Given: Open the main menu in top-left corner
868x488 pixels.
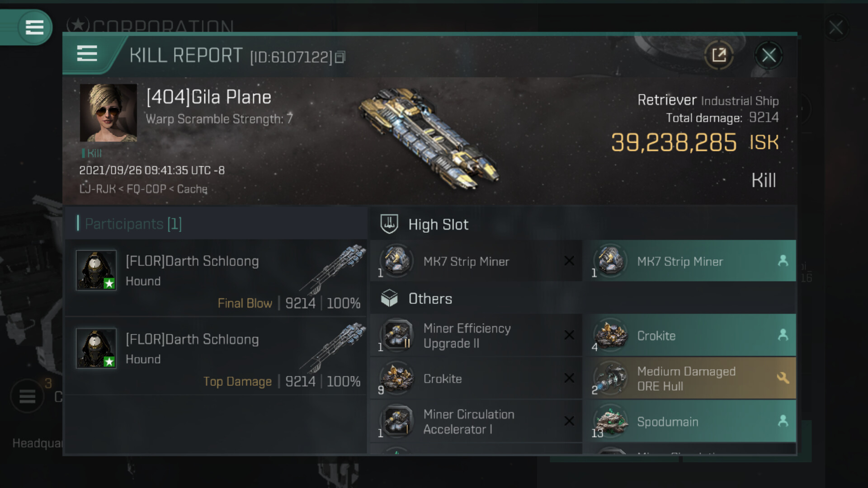Looking at the screenshot, I should point(34,27).
